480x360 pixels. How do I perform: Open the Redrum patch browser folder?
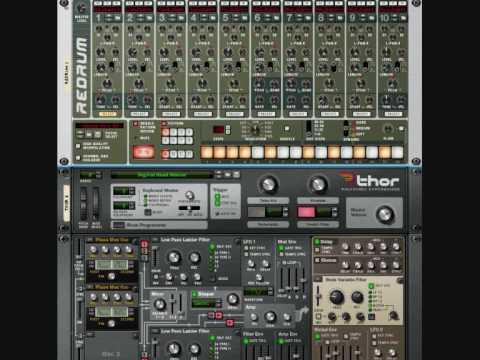click(89, 135)
